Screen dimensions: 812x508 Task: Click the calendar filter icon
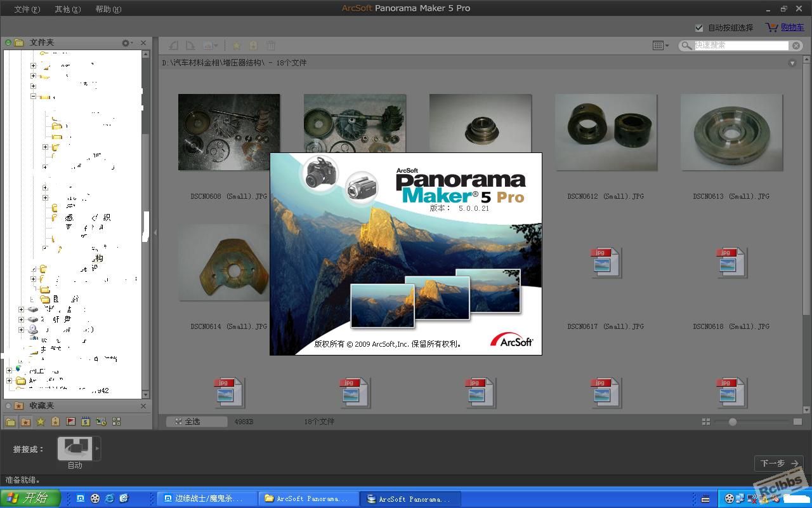point(86,422)
